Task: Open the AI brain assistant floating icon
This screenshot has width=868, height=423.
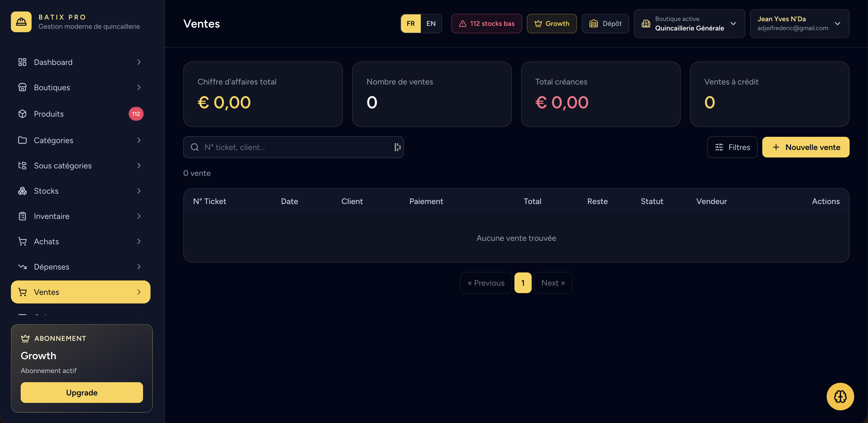Action: [840, 396]
